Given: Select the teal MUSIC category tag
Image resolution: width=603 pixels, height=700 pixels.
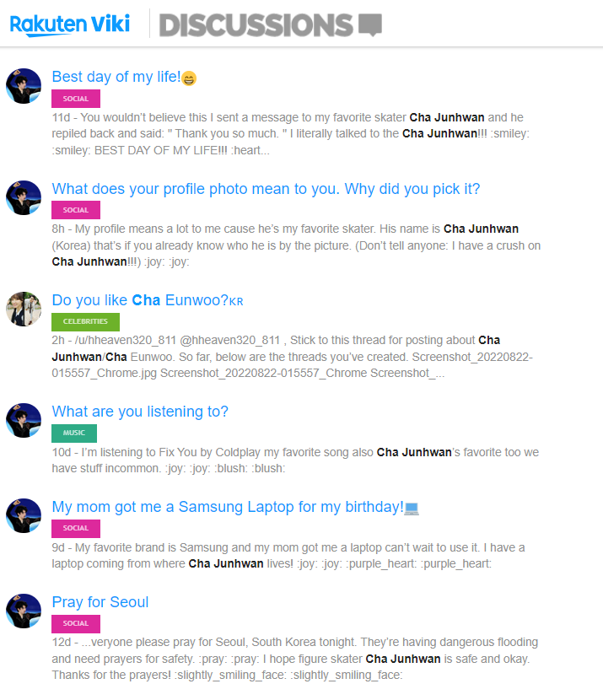Looking at the screenshot, I should coord(74,433).
